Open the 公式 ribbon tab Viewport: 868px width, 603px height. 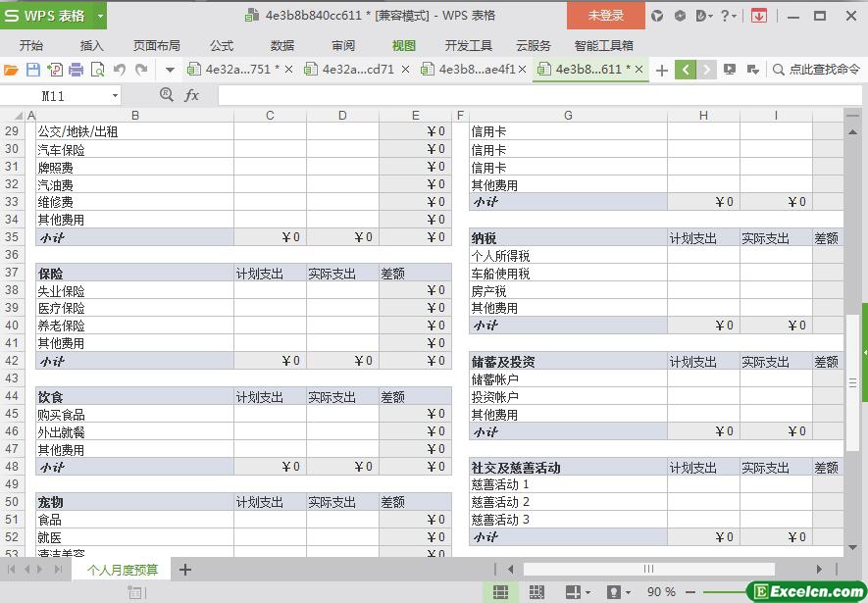click(222, 45)
